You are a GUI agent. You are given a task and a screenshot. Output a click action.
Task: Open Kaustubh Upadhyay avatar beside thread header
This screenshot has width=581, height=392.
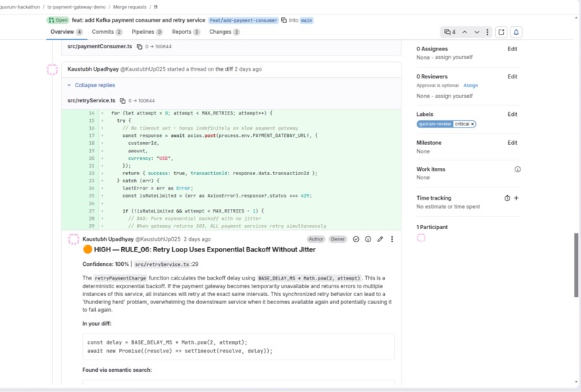52,70
